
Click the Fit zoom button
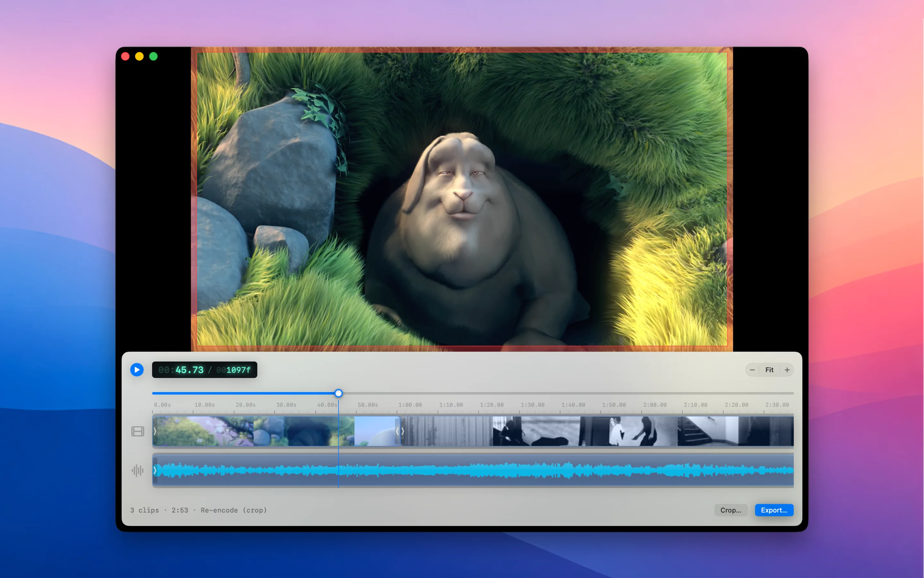point(769,370)
